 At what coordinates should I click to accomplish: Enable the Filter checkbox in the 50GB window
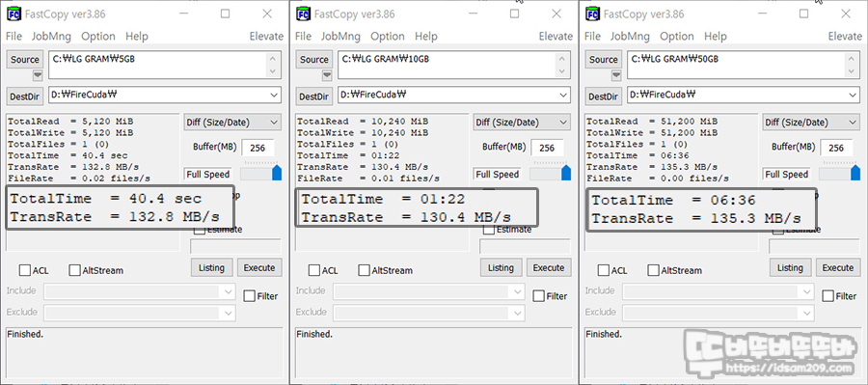828,296
